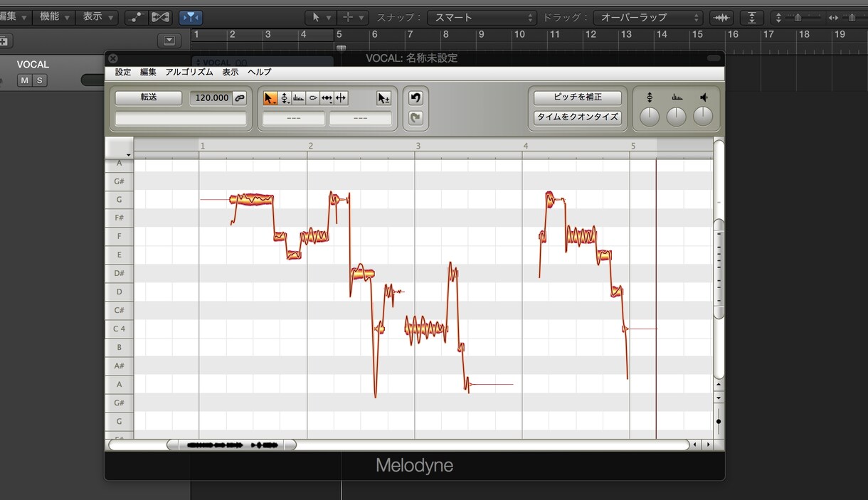This screenshot has height=500, width=868.
Task: Open the 表示 dropdown in Logic toolbar
Action: coord(98,16)
